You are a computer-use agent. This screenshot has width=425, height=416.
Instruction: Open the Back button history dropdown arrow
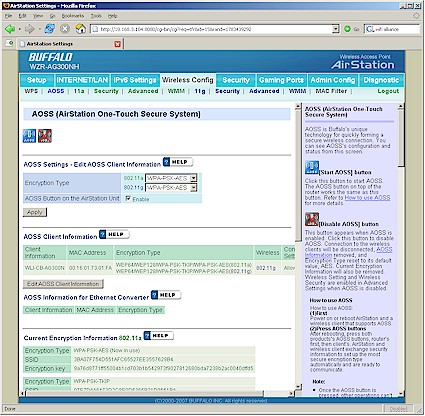(x=19, y=29)
